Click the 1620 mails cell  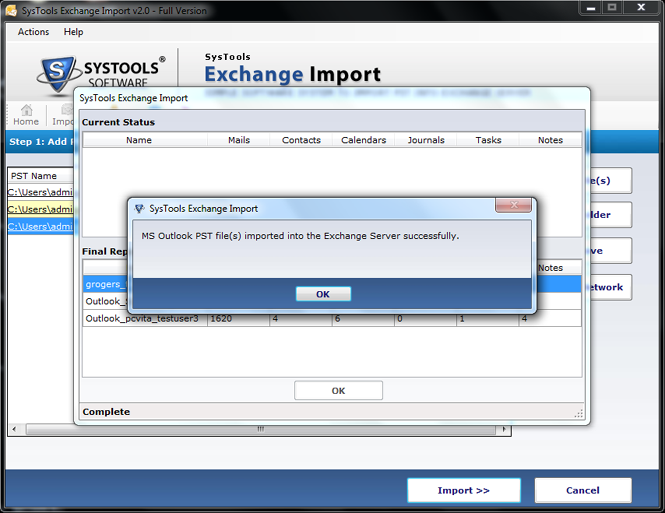coord(238,318)
